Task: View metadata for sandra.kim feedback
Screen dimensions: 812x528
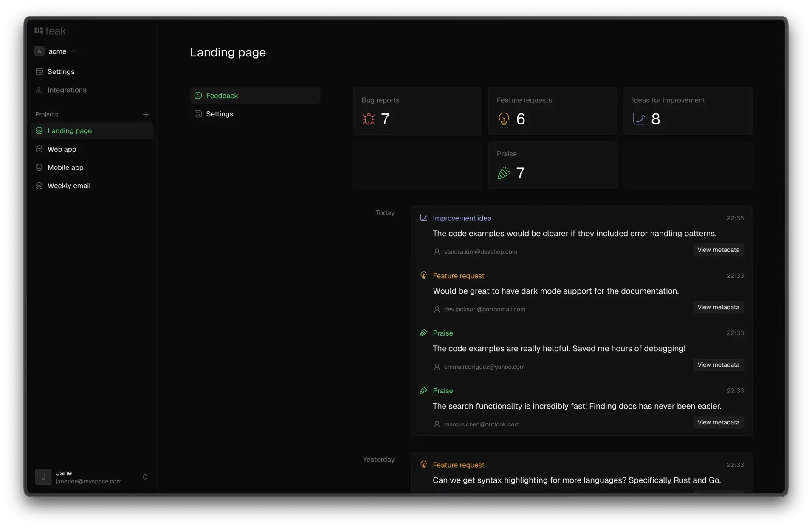Action: point(718,250)
